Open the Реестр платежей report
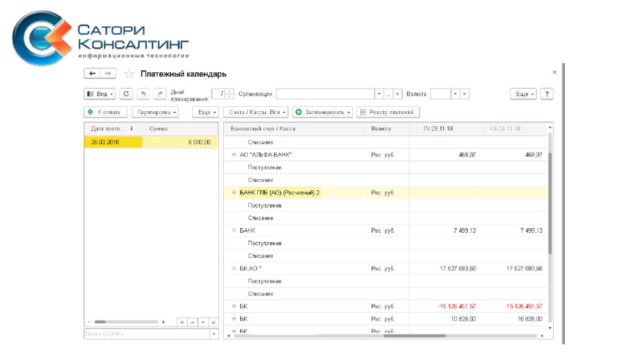 coord(388,112)
